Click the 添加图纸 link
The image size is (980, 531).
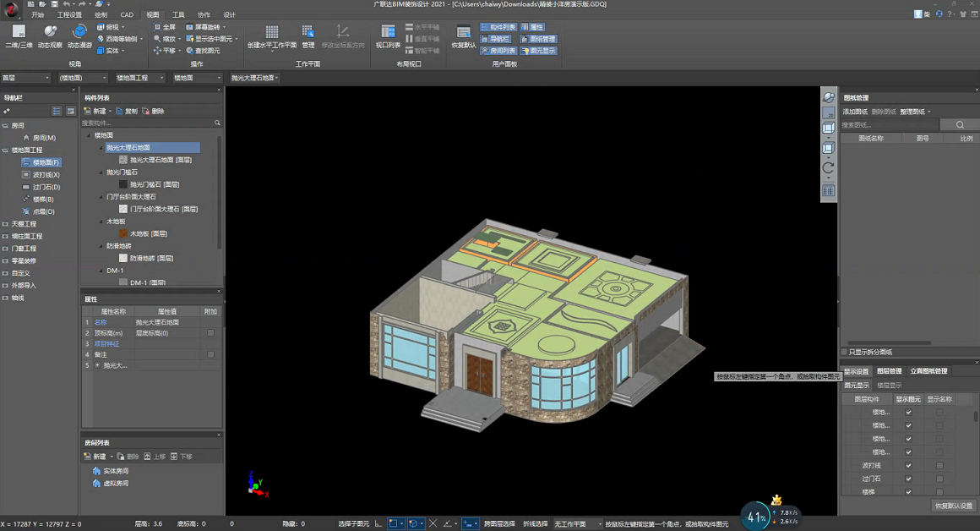tap(854, 112)
